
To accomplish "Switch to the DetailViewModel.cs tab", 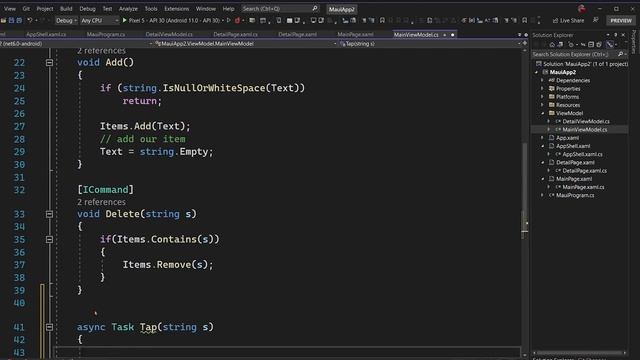I will click(x=169, y=35).
